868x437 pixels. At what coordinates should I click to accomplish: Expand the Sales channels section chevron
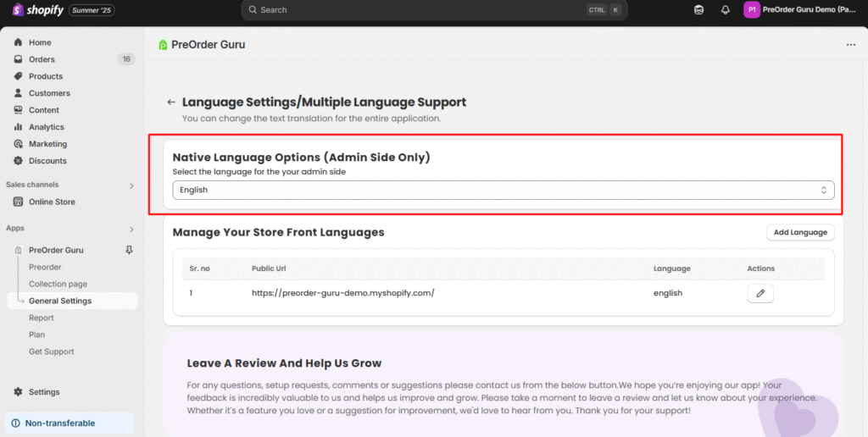(x=131, y=185)
